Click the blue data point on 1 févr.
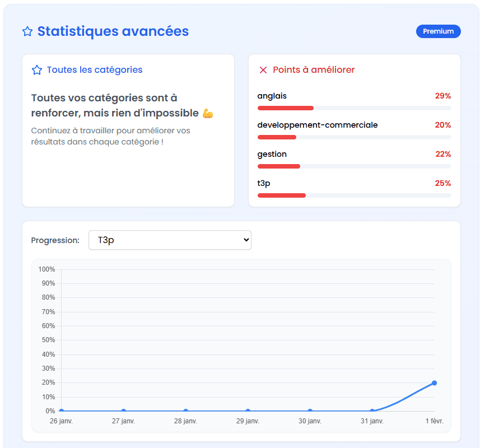485x448 pixels. (434, 383)
